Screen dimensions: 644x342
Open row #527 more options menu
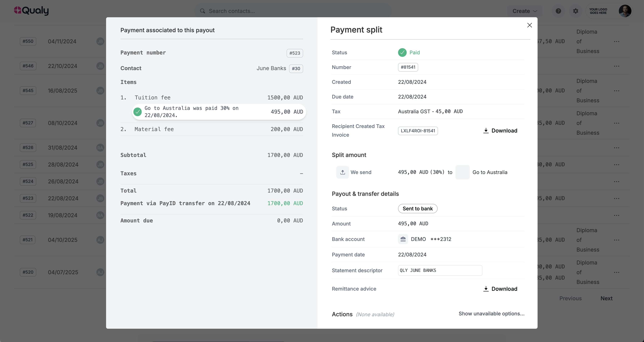616,123
